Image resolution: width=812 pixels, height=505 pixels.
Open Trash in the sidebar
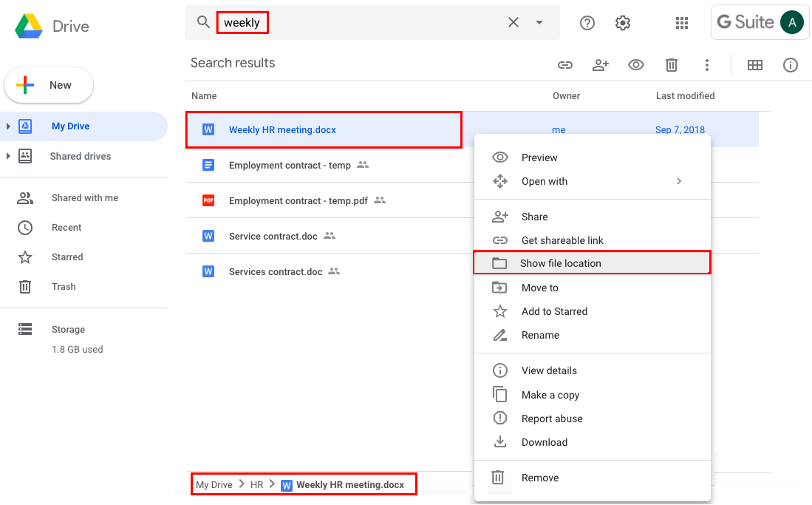pyautogui.click(x=64, y=286)
